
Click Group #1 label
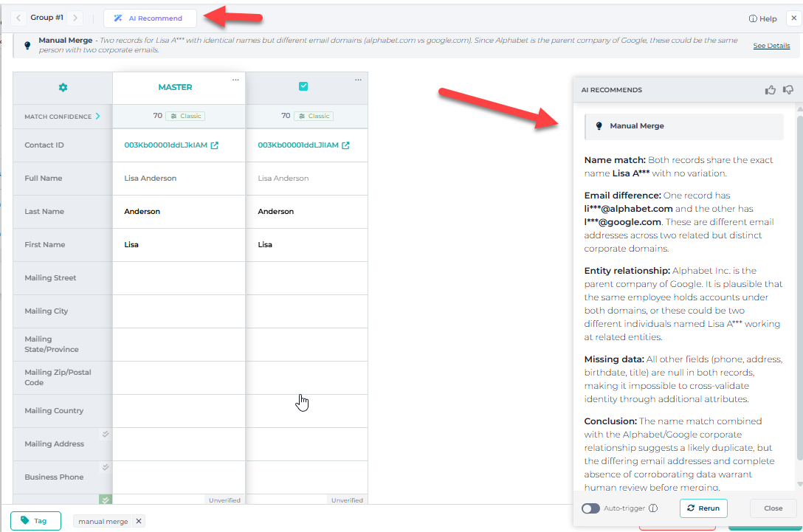[46, 18]
